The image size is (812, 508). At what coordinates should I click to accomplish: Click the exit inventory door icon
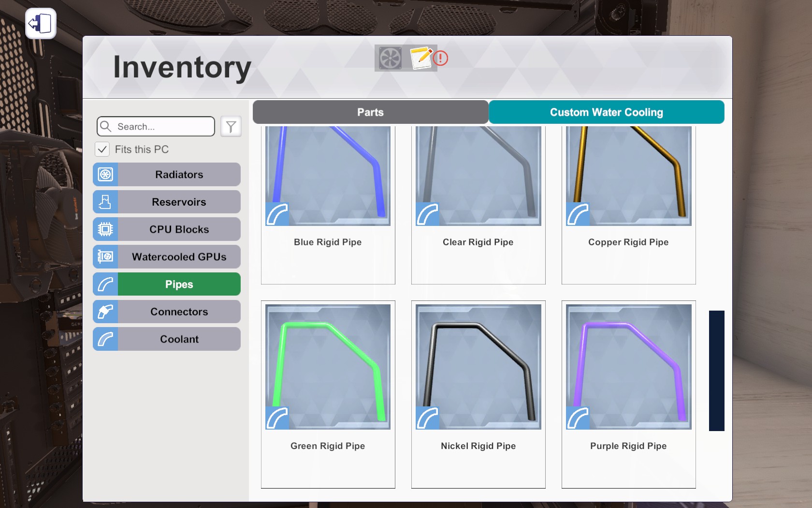[41, 23]
